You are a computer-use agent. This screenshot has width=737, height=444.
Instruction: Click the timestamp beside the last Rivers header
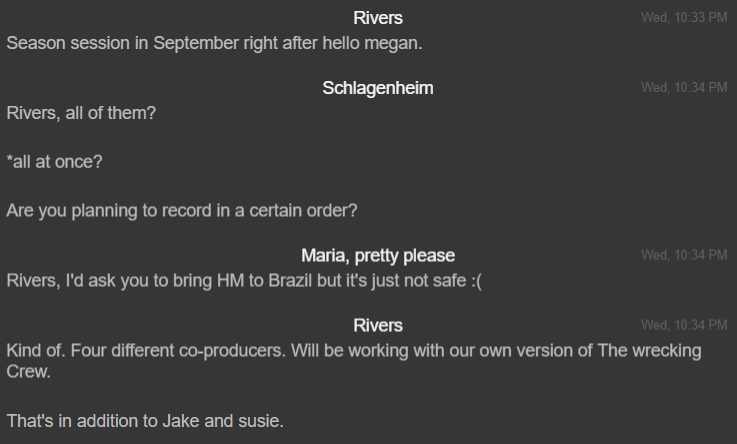(x=684, y=325)
